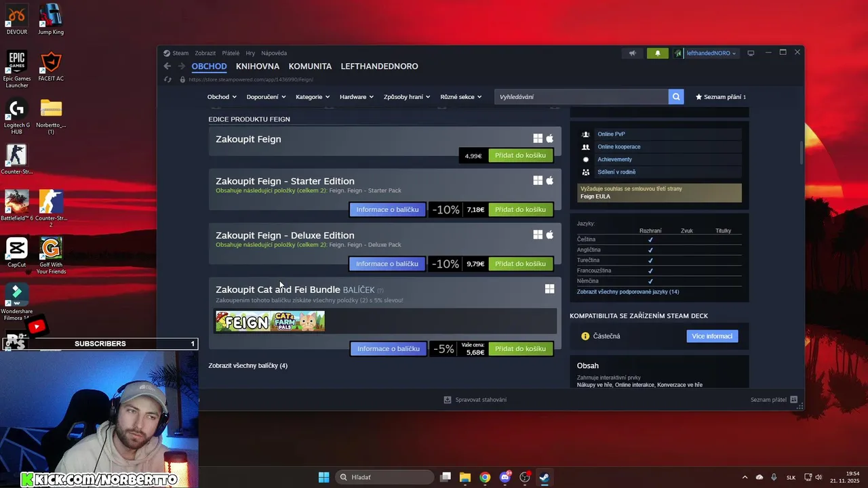The width and height of the screenshot is (868, 488).
Task: Click Steam's forward navigation arrow
Action: click(182, 66)
